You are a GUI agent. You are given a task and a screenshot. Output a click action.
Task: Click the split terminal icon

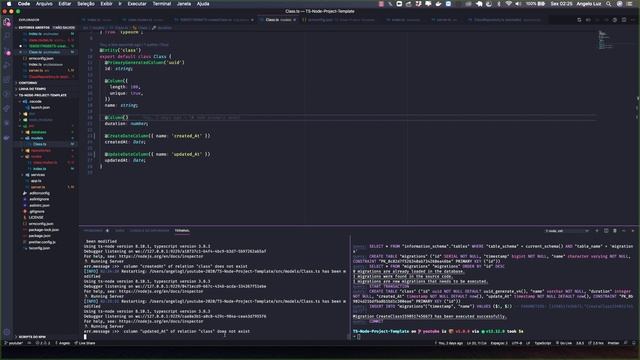click(x=606, y=231)
